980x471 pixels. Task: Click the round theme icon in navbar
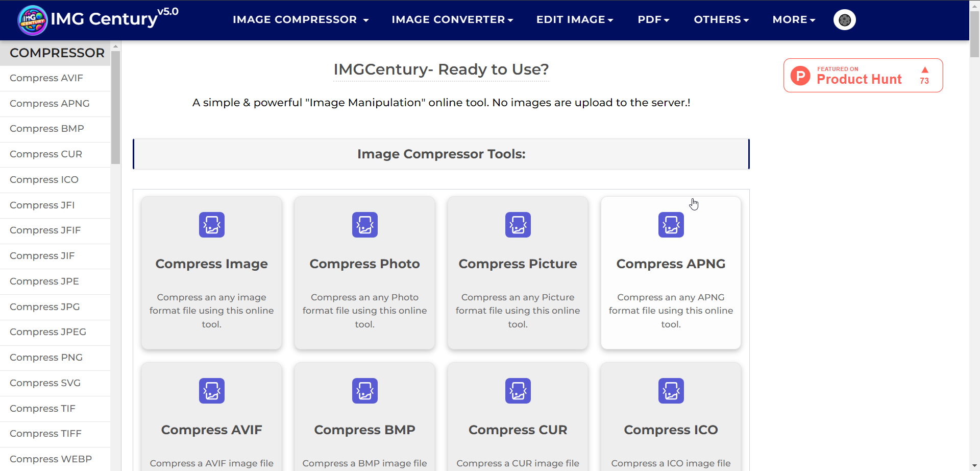click(845, 20)
